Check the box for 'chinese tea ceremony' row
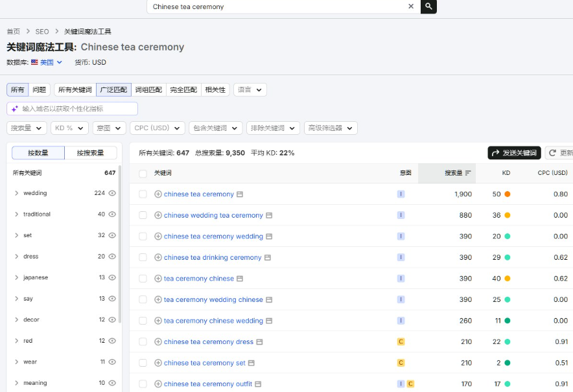The image size is (573, 392). coord(143,194)
